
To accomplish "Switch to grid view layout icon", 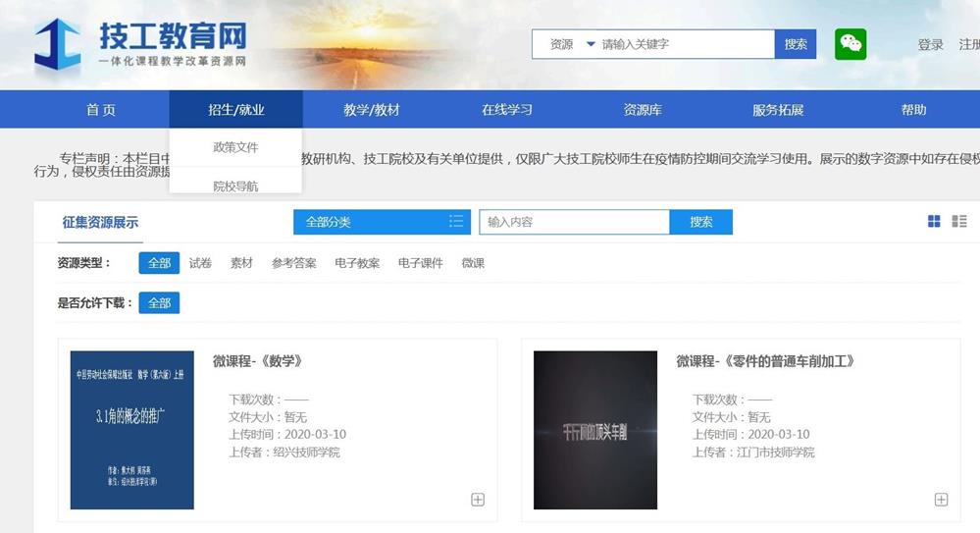I will (934, 222).
